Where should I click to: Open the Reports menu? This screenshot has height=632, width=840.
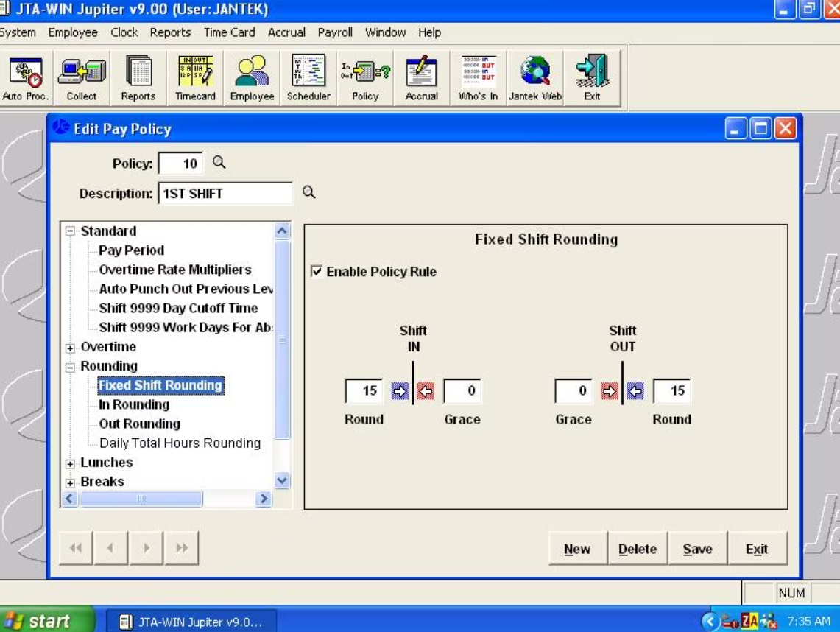coord(170,32)
